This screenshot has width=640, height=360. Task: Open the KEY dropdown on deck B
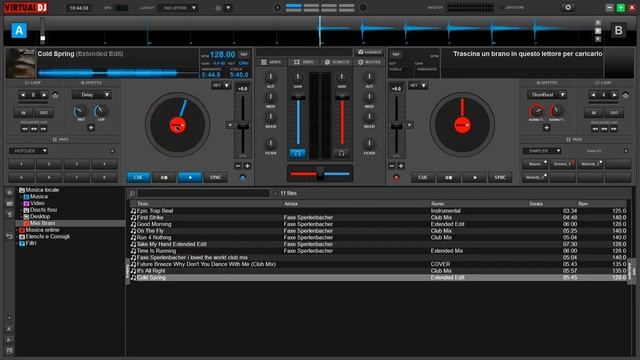click(x=418, y=85)
